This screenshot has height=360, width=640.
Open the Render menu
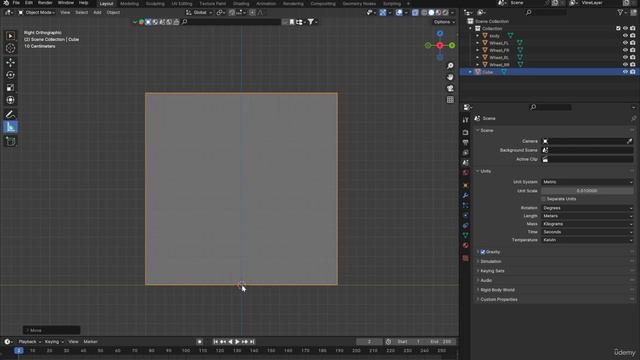[45, 3]
